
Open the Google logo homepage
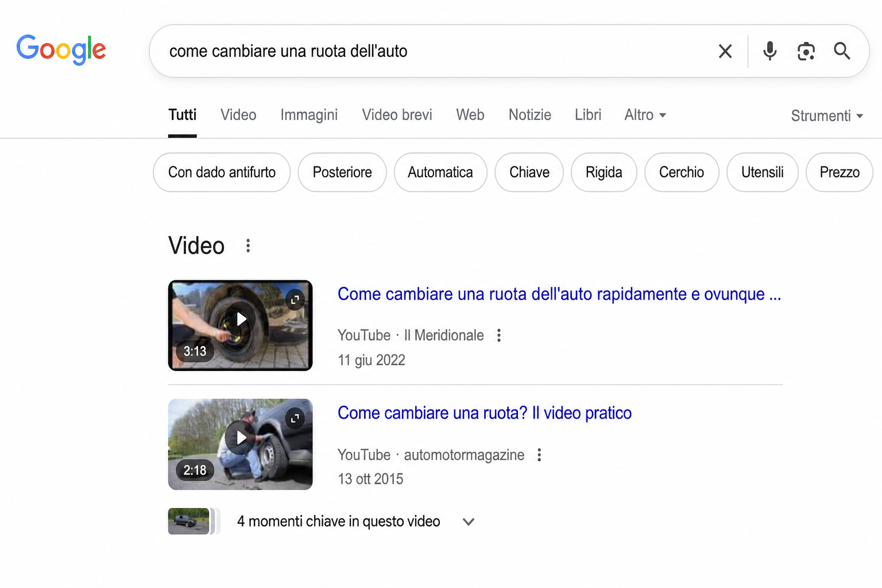click(x=61, y=49)
